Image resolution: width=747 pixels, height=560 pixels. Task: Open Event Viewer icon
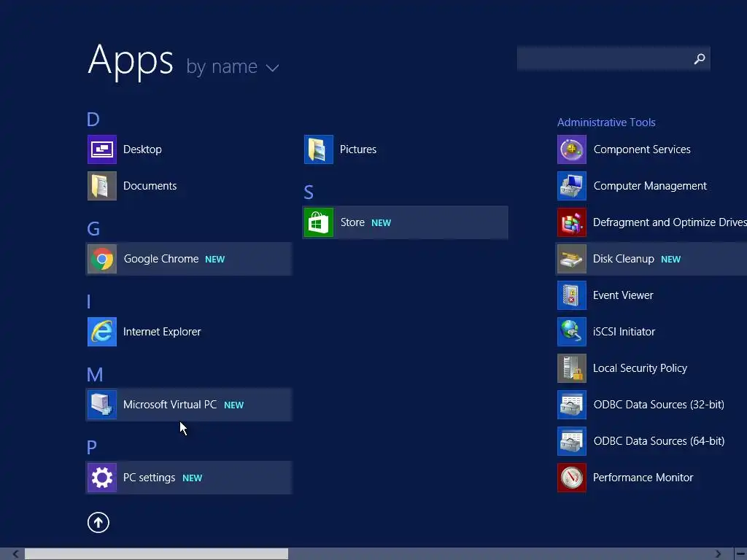pyautogui.click(x=572, y=295)
